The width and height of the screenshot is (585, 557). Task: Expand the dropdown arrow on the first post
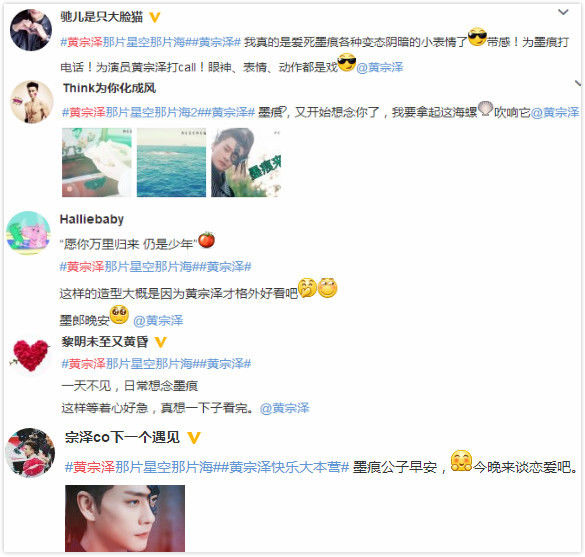[x=563, y=12]
